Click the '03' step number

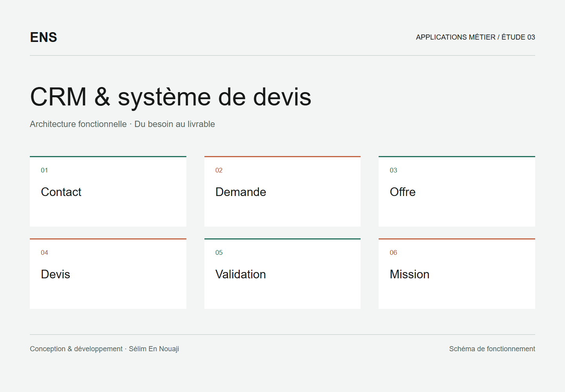point(394,171)
